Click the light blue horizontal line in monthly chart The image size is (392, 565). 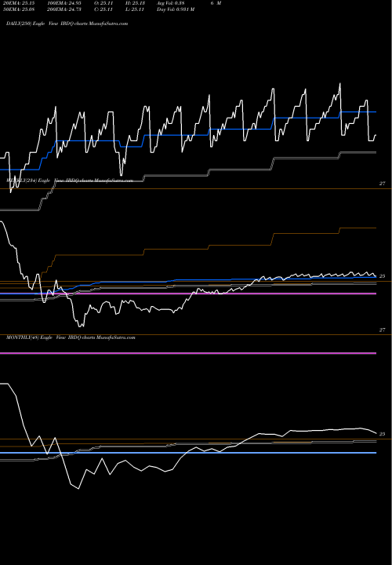point(188,453)
